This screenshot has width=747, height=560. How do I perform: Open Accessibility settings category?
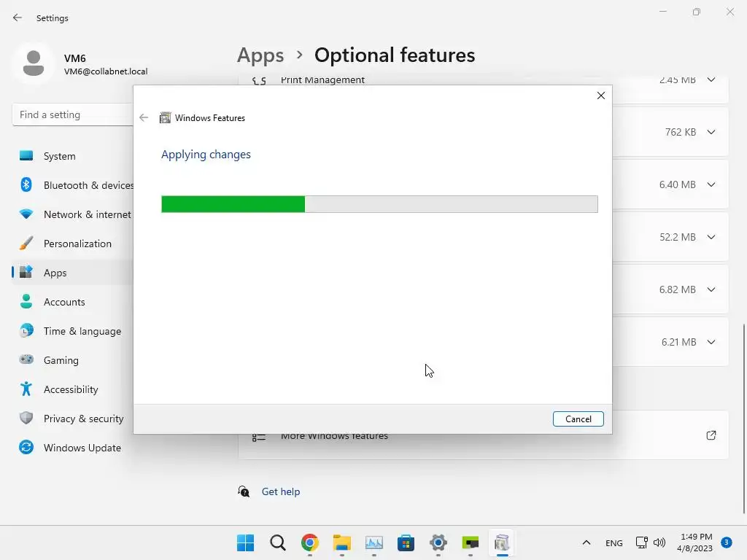[x=72, y=389]
